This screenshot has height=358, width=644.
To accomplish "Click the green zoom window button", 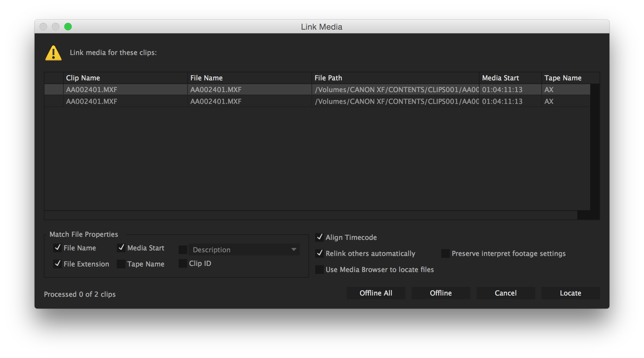I will (68, 27).
